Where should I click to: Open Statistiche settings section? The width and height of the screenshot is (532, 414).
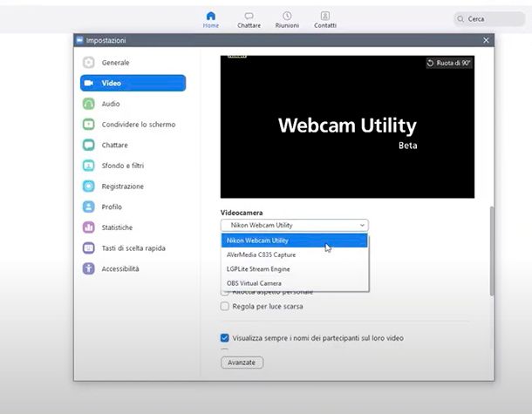pos(133,227)
